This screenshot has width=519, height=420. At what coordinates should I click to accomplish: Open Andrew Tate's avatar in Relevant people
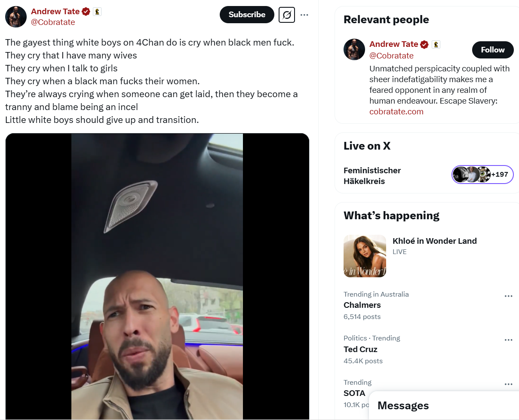[x=354, y=49]
